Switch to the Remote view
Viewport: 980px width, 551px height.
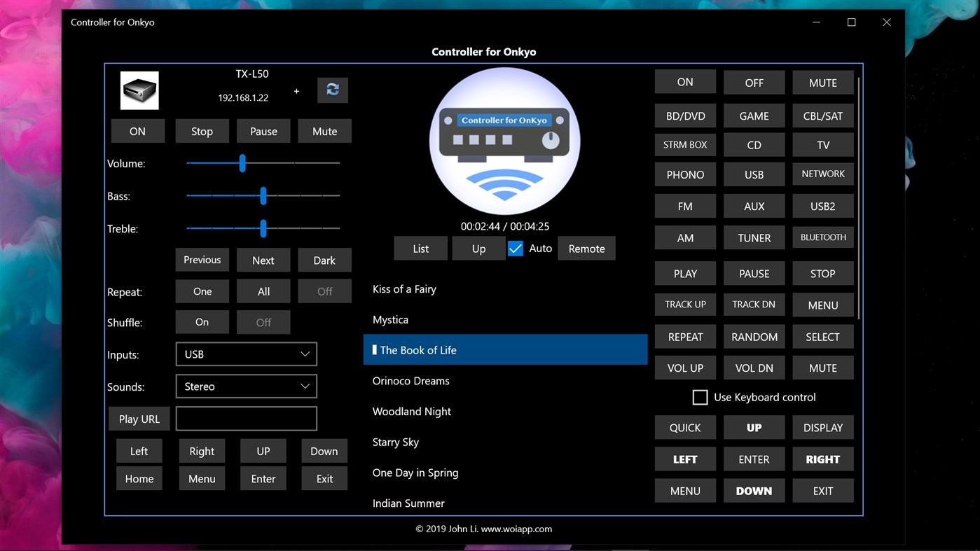click(x=586, y=248)
